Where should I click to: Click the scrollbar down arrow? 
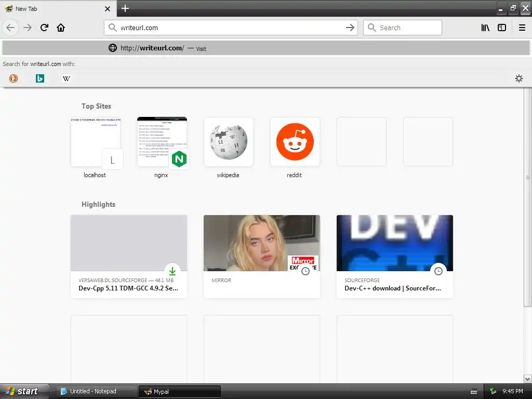[x=528, y=379]
